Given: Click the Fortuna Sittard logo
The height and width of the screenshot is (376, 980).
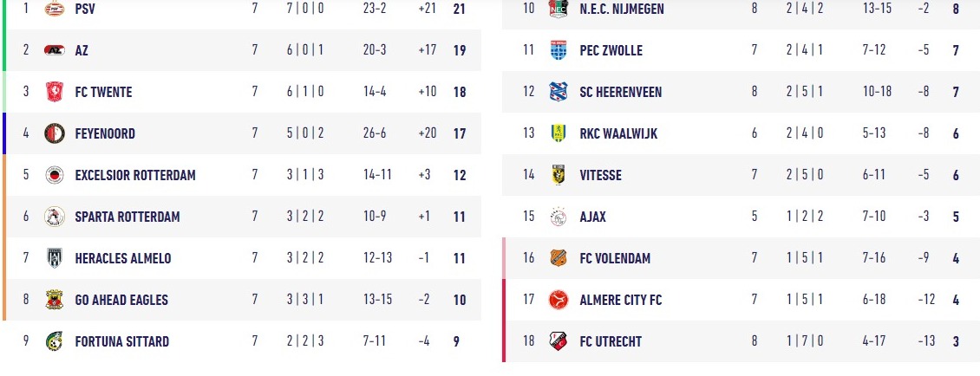Looking at the screenshot, I should click(x=55, y=341).
